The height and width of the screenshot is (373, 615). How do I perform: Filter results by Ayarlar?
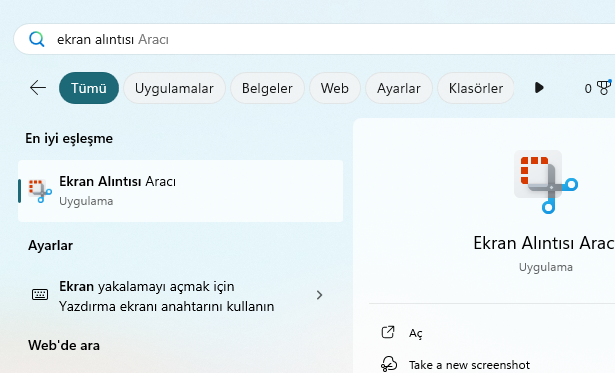click(x=399, y=88)
